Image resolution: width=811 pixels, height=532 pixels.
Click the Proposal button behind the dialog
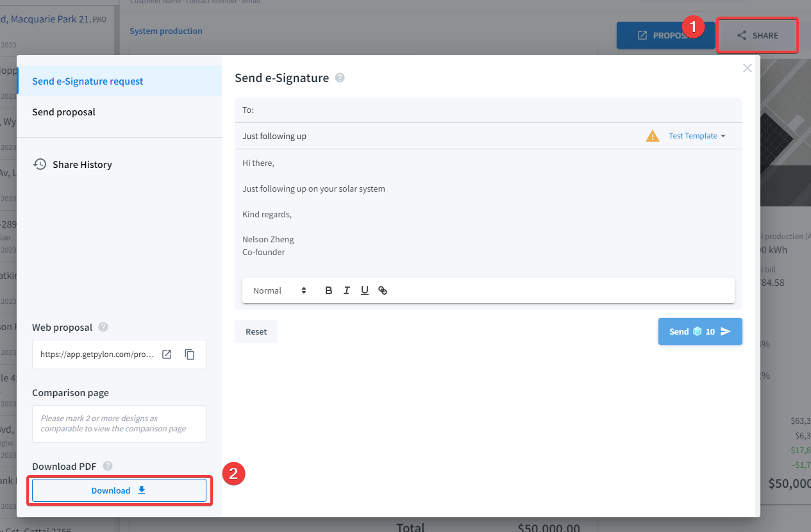665,35
